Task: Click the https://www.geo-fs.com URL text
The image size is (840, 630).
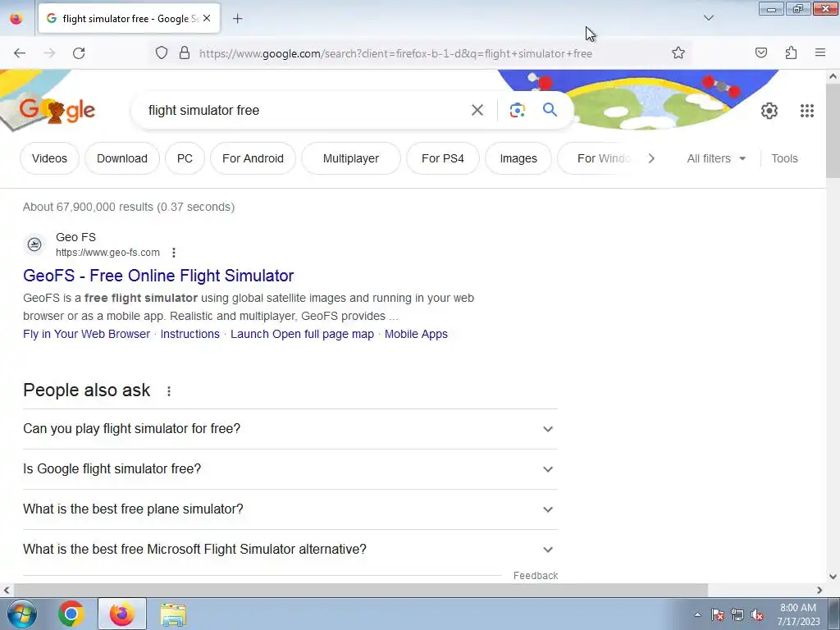Action: [x=107, y=253]
